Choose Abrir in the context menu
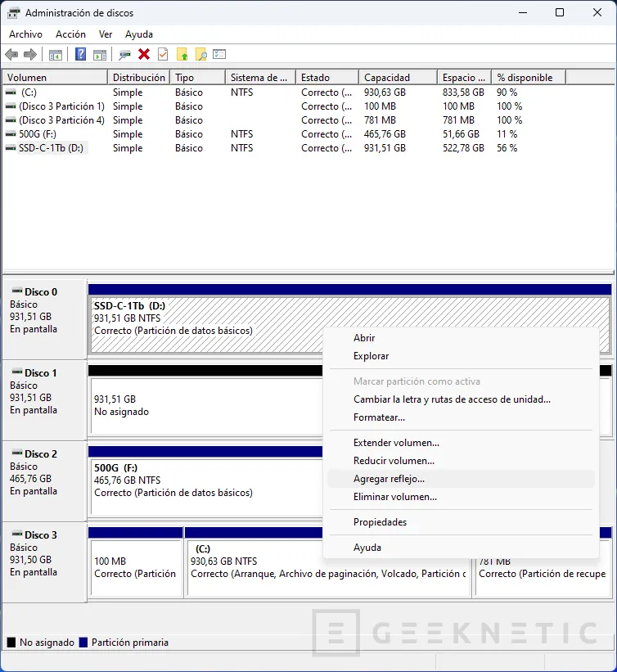 tap(461, 338)
